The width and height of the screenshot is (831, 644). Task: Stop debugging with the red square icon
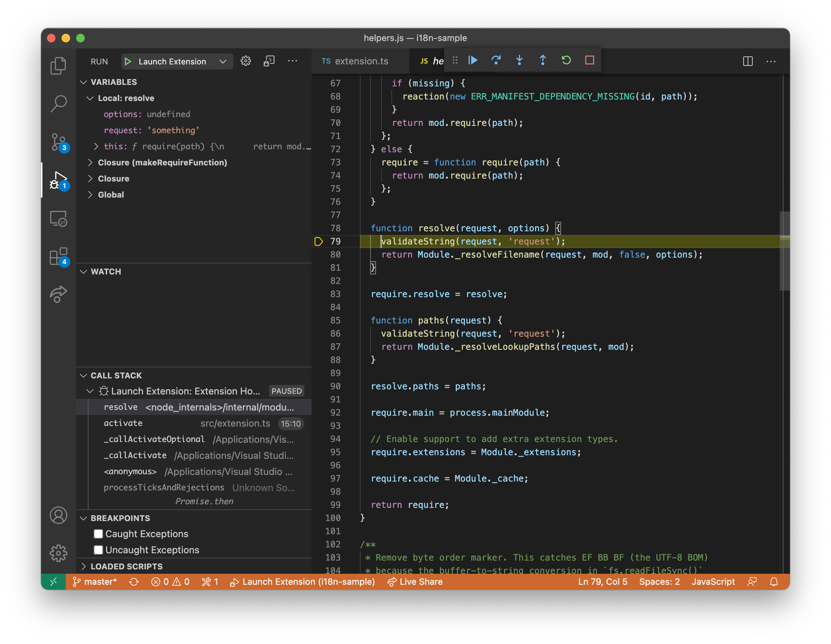(589, 60)
